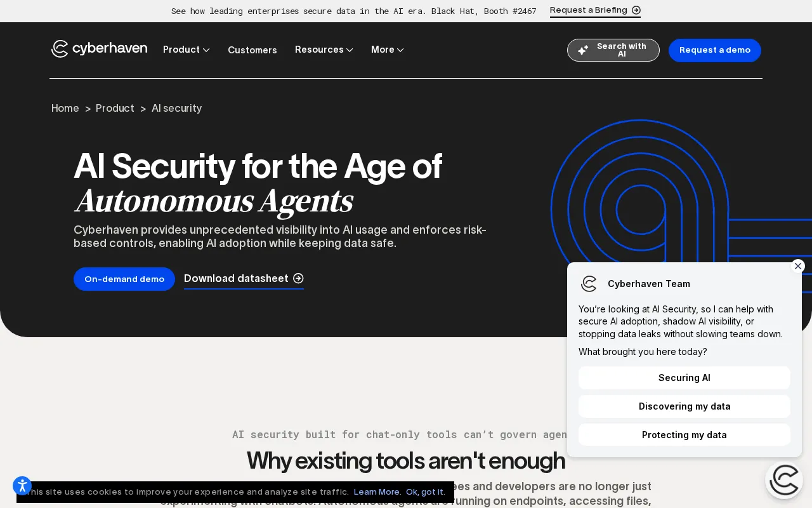
Task: Open the Resources nav menu label
Action: pos(319,50)
